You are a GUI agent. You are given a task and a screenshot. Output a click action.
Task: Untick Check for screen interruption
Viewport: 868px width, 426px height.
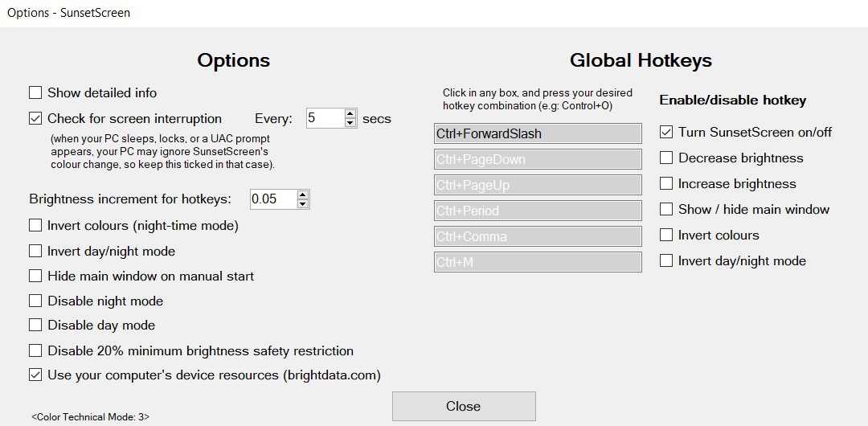click(x=35, y=118)
